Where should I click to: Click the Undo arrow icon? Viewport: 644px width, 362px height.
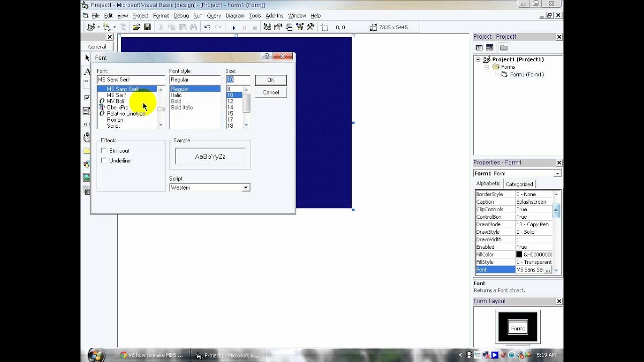click(207, 27)
